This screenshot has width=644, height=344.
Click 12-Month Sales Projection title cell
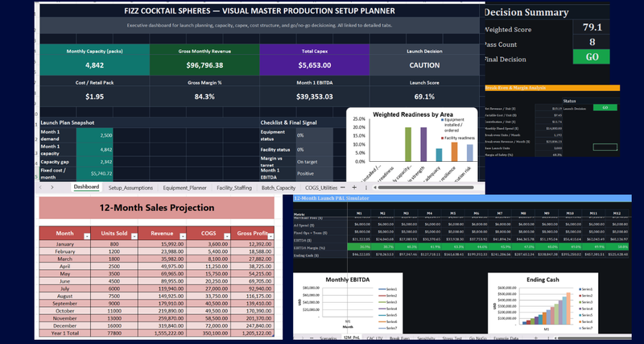[x=156, y=208]
